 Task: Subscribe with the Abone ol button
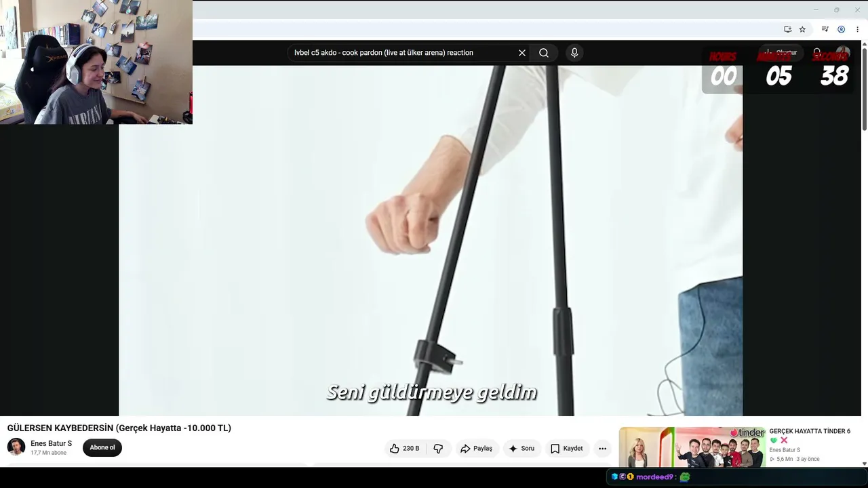(x=102, y=447)
